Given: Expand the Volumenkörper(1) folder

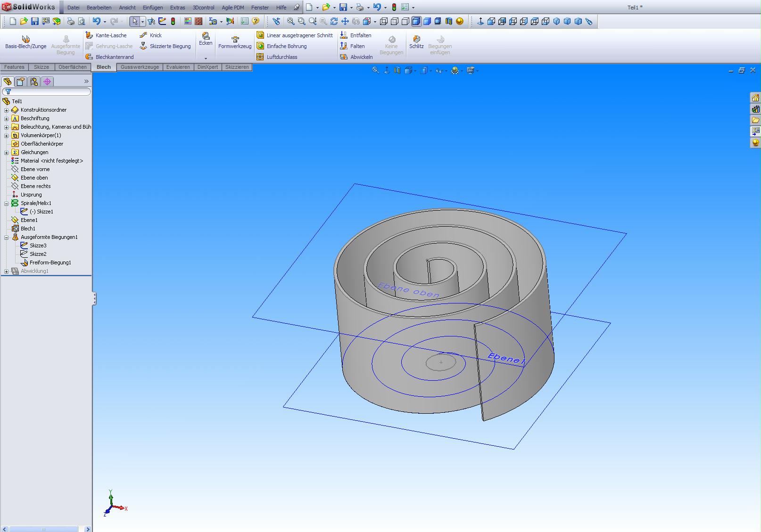Looking at the screenshot, I should (x=7, y=135).
